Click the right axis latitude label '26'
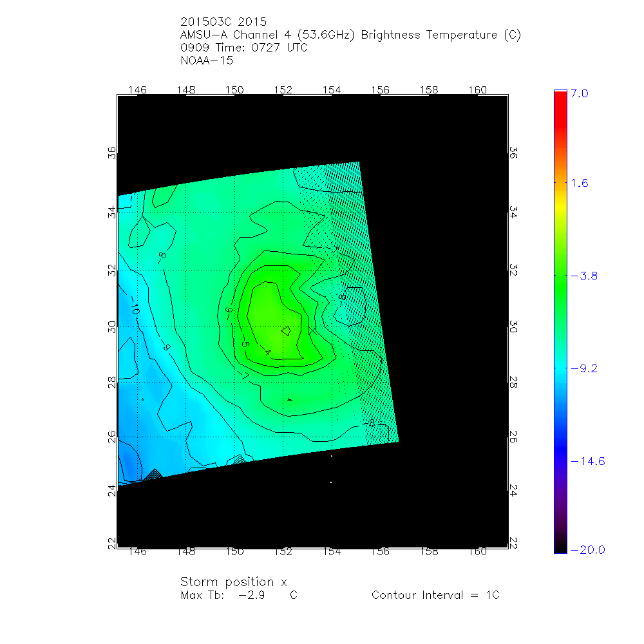 pyautogui.click(x=513, y=437)
